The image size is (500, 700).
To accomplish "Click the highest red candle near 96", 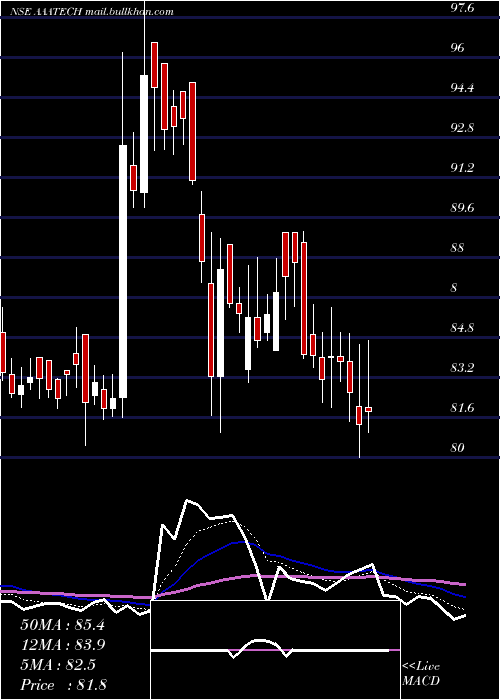I will (x=154, y=65).
